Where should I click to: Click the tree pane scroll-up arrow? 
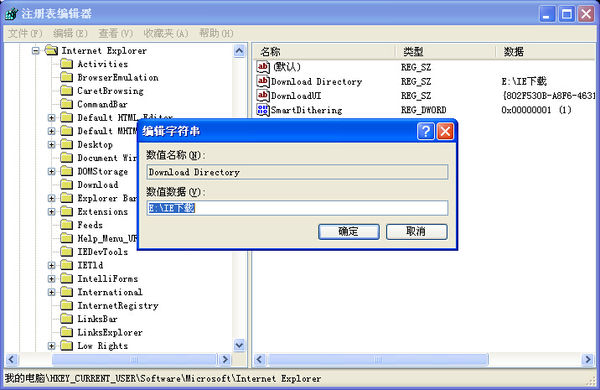pos(239,51)
